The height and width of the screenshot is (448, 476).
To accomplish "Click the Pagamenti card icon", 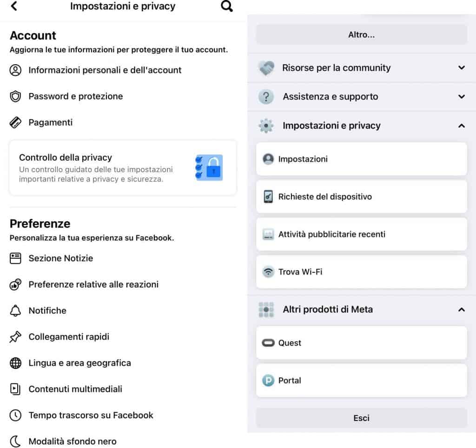I will 16,123.
